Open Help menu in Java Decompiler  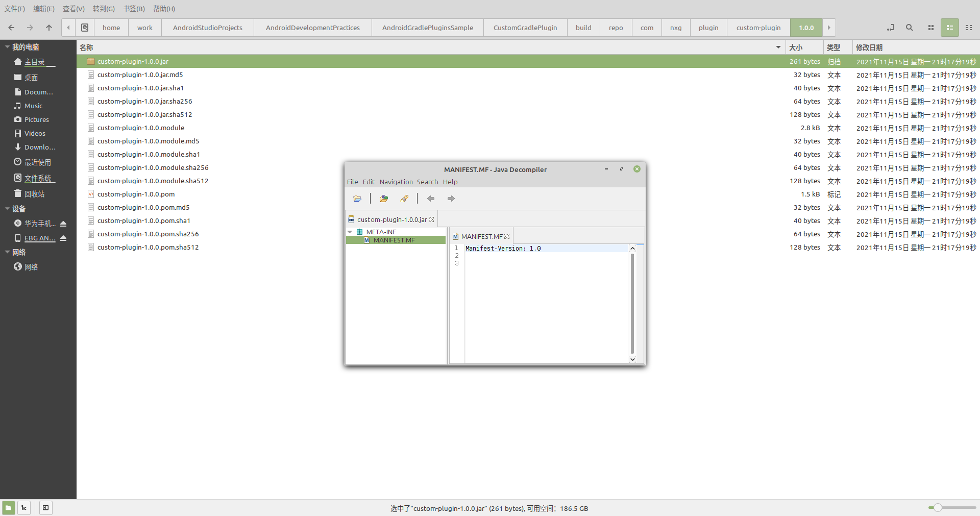(x=450, y=182)
